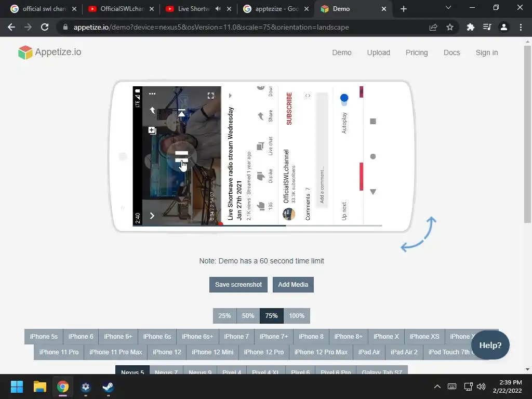532x399 pixels.
Task: Set device scale to 50%
Action: [248, 315]
